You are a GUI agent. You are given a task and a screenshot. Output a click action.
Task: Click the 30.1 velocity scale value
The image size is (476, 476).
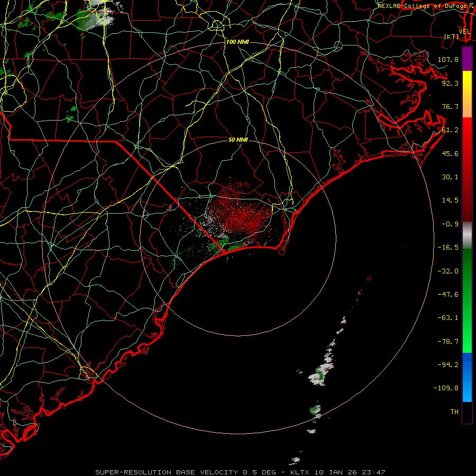click(450, 177)
